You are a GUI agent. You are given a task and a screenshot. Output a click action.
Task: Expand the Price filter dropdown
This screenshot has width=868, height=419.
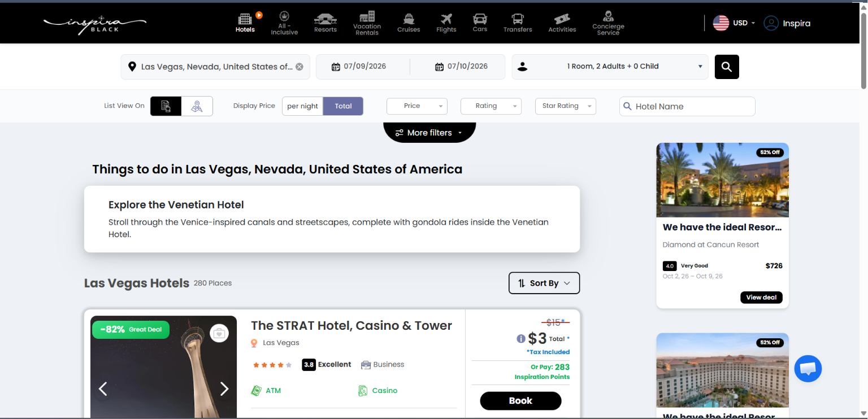point(416,106)
